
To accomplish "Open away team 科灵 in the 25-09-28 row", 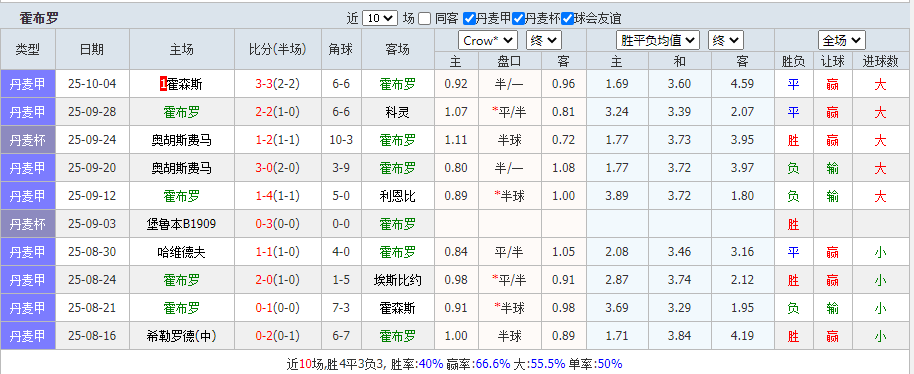I will (x=398, y=112).
